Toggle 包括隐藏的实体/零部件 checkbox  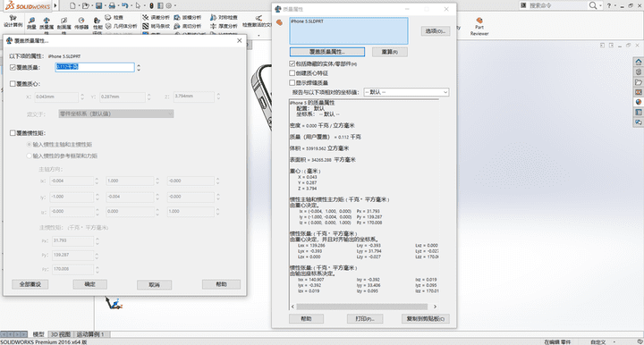[292, 63]
